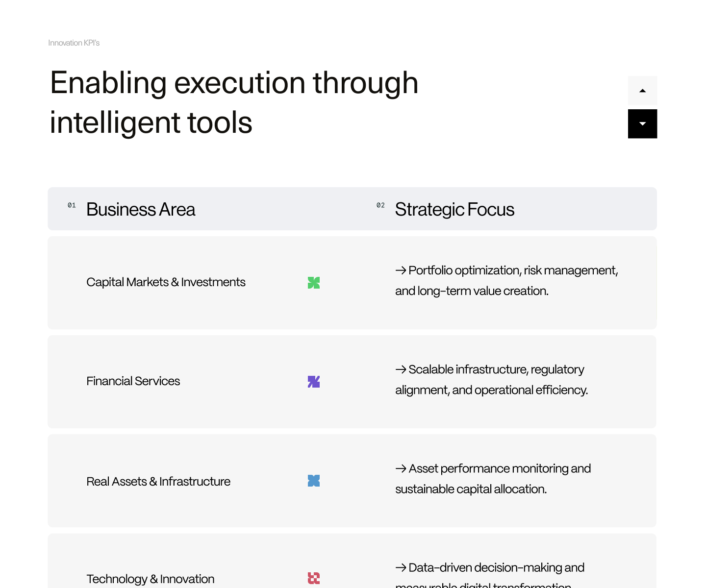Open the Financial Services row label
This screenshot has height=588, width=706.
coord(133,381)
